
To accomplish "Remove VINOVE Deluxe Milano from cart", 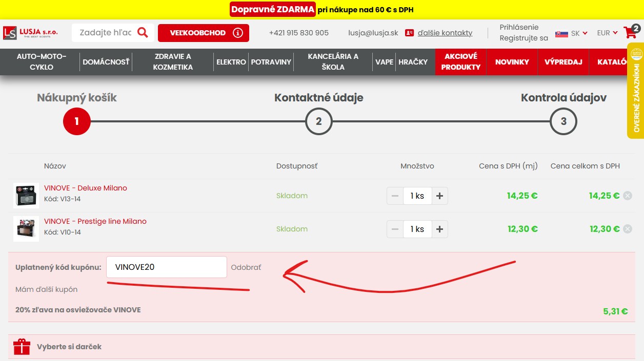I will tap(627, 196).
